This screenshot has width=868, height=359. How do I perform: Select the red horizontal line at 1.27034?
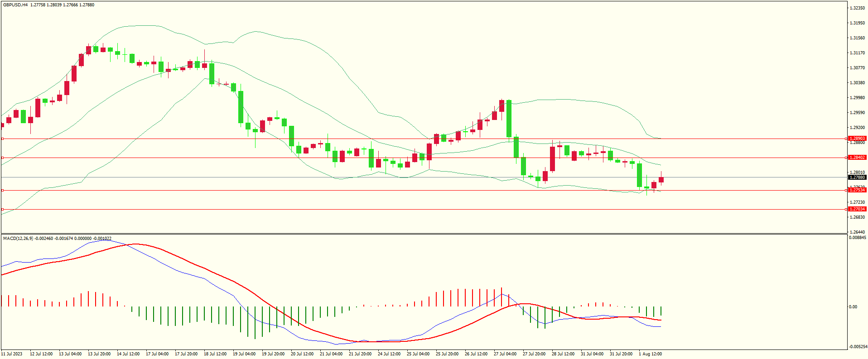coord(424,209)
